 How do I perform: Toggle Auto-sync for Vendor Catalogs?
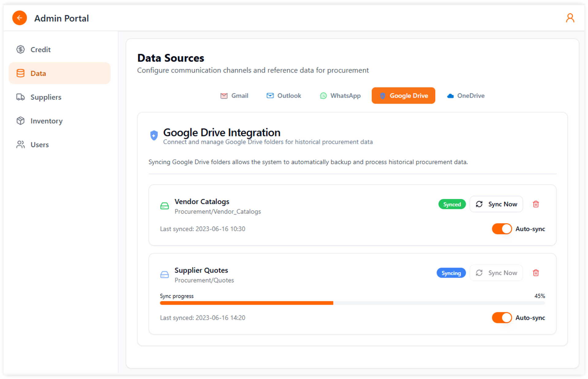(502, 229)
